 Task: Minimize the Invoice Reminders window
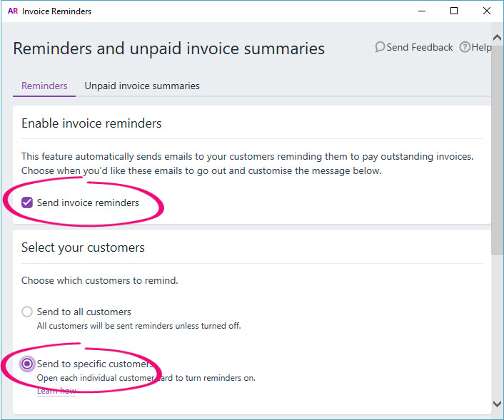click(421, 11)
